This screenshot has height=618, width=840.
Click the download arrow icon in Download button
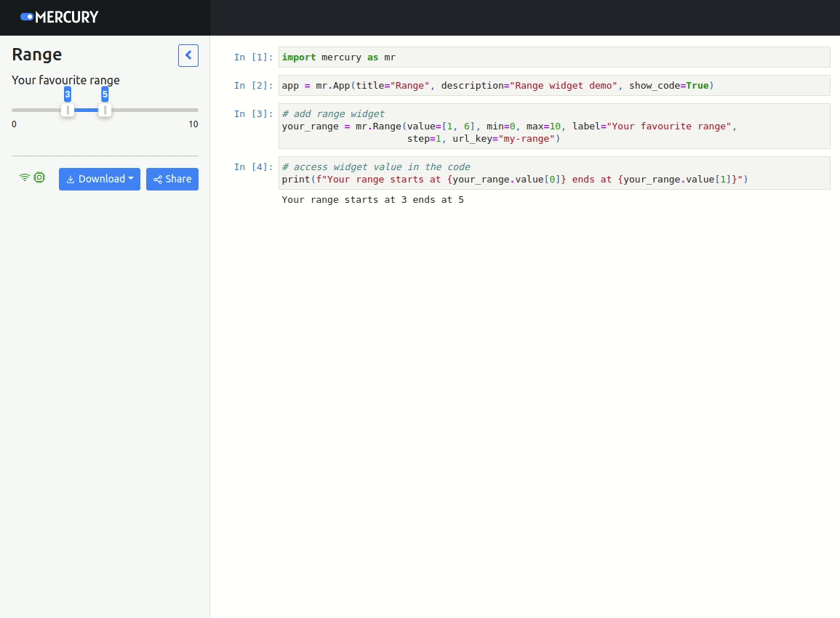click(71, 180)
